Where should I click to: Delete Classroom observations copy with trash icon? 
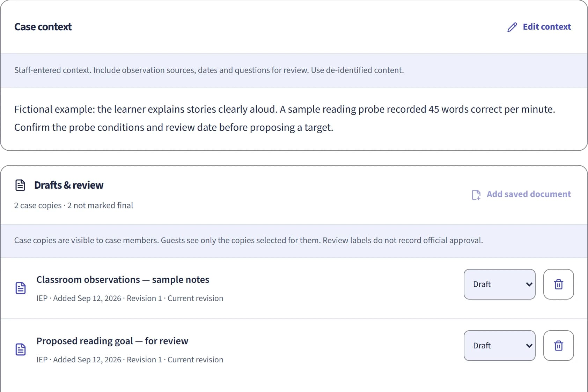tap(558, 284)
